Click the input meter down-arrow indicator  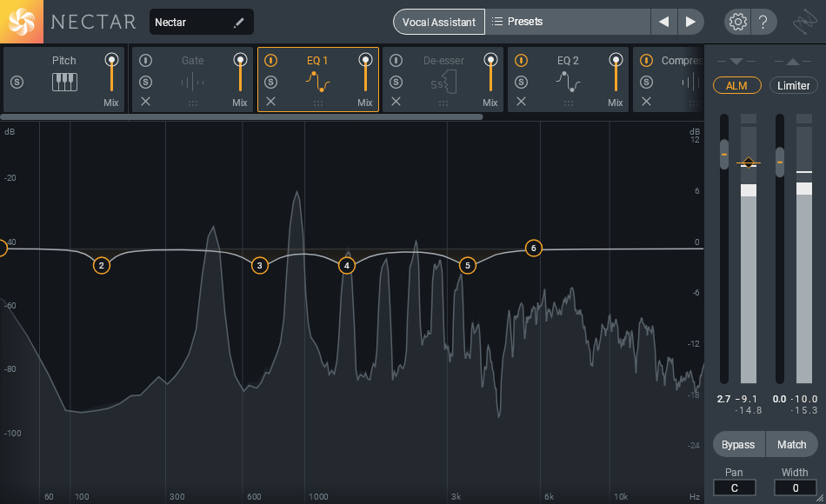pos(736,62)
